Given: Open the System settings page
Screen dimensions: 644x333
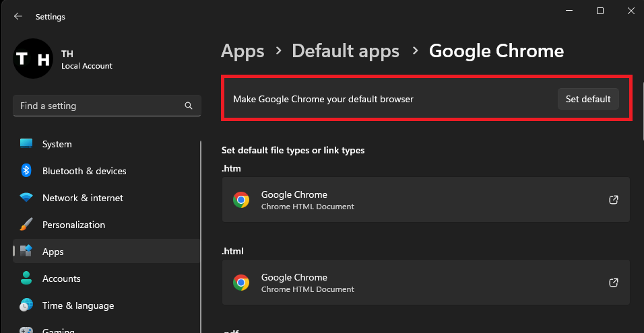Looking at the screenshot, I should click(x=106, y=144).
